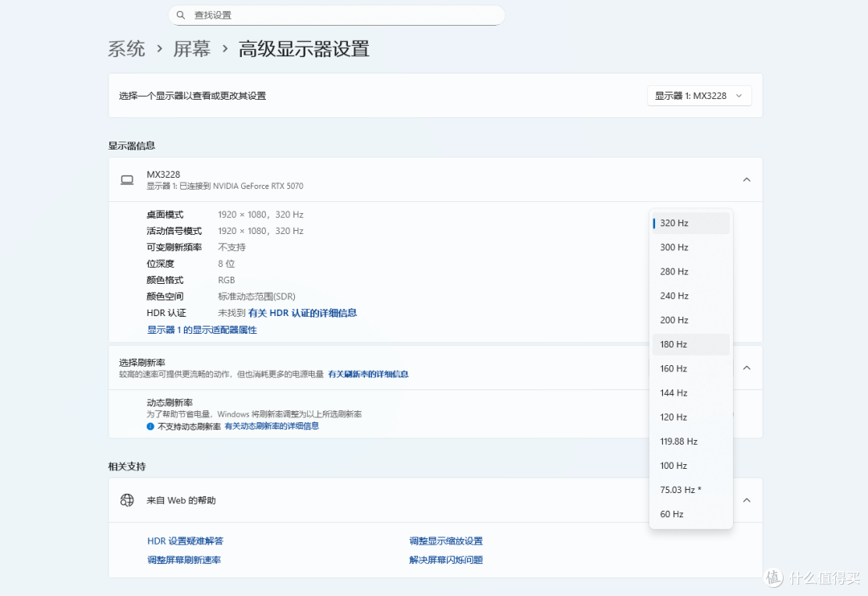Choose 119.88 Hz from the list
The width and height of the screenshot is (868, 596).
(691, 442)
